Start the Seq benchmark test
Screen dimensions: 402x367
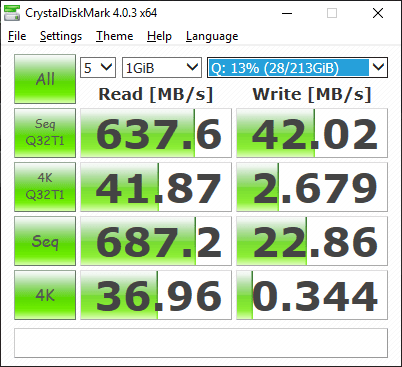[x=45, y=241]
